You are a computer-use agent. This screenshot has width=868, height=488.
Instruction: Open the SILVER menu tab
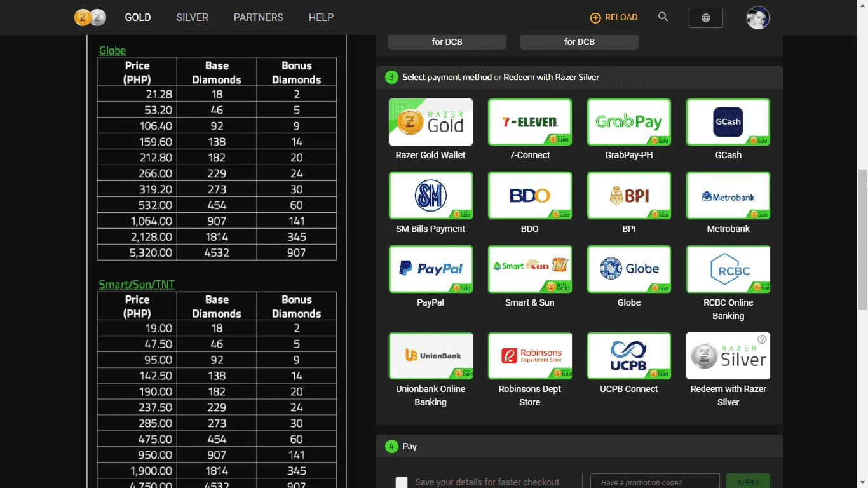click(192, 17)
